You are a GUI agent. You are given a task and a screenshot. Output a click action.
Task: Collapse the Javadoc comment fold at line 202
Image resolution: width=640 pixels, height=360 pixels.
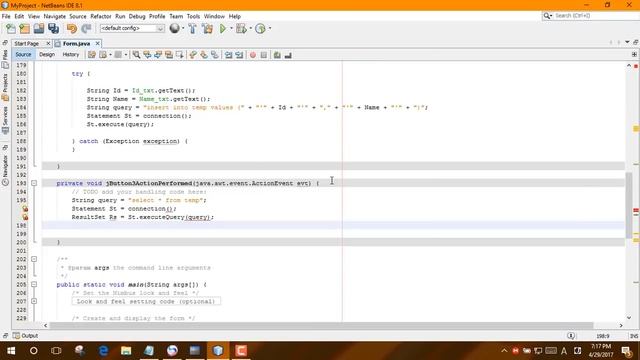[34, 259]
